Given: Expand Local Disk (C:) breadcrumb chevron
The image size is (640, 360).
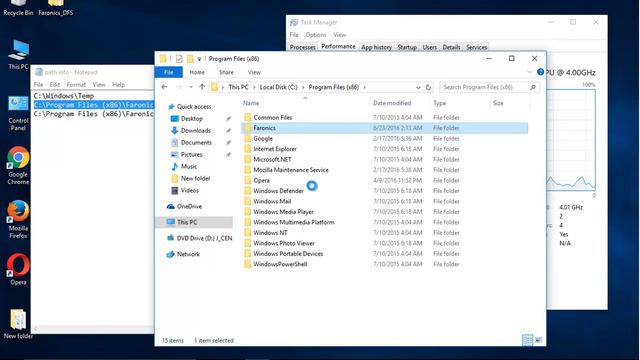Looking at the screenshot, I should tap(303, 87).
